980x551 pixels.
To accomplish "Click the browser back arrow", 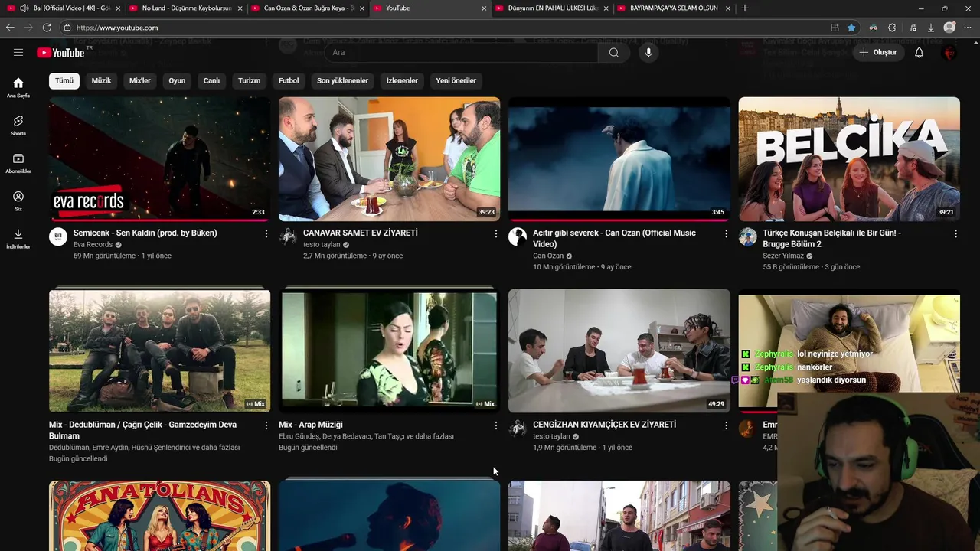I will [x=10, y=28].
